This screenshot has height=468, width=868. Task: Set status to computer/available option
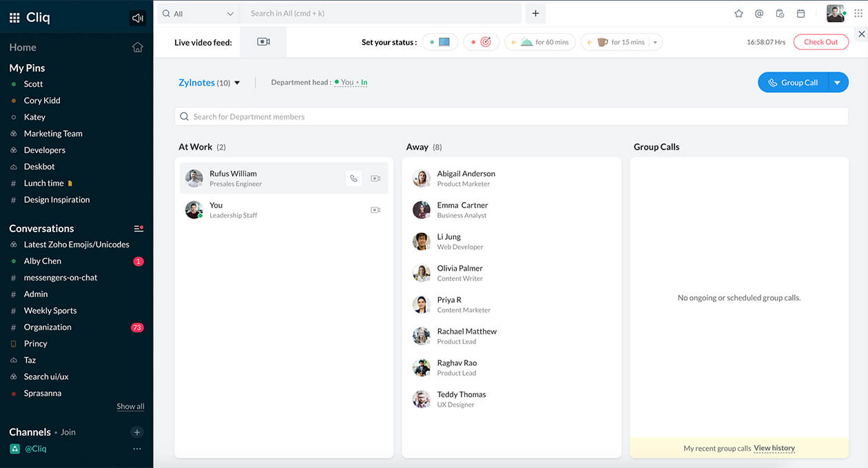pyautogui.click(x=440, y=42)
